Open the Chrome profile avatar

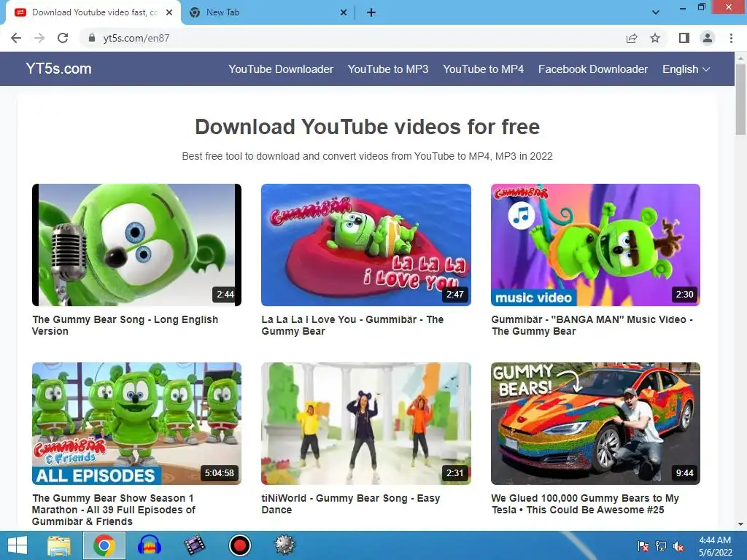(x=708, y=38)
